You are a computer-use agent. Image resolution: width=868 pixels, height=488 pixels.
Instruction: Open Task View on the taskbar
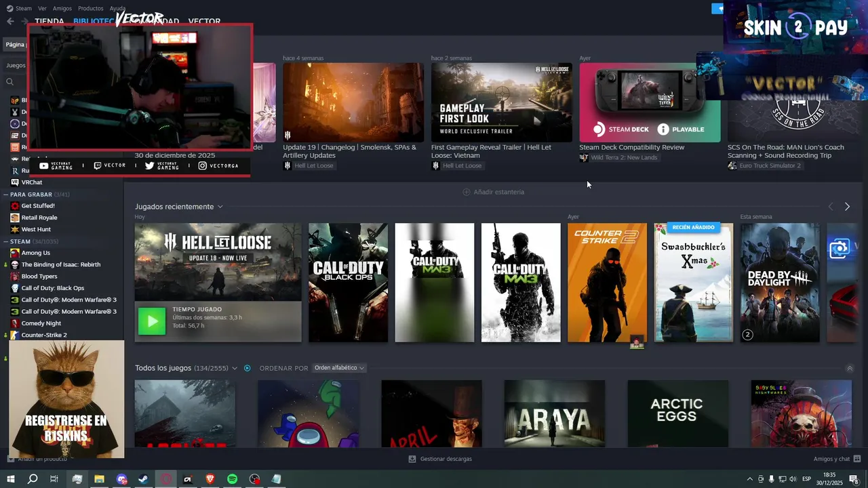click(x=54, y=479)
